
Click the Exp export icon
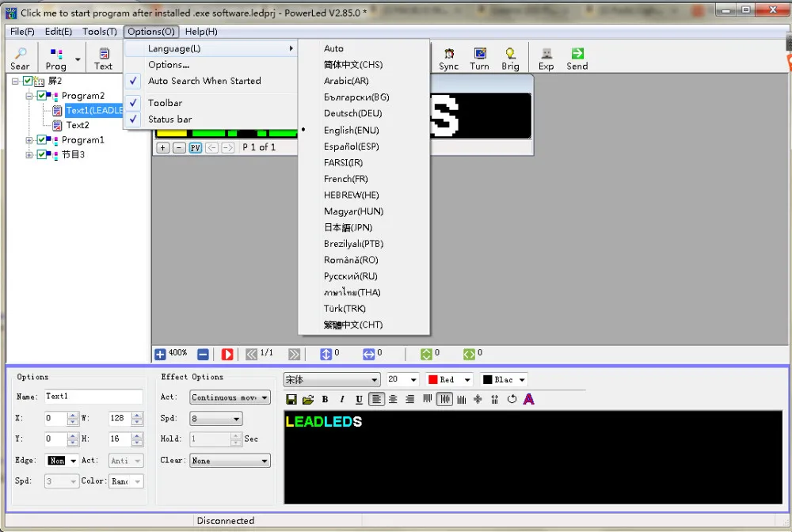click(x=546, y=54)
